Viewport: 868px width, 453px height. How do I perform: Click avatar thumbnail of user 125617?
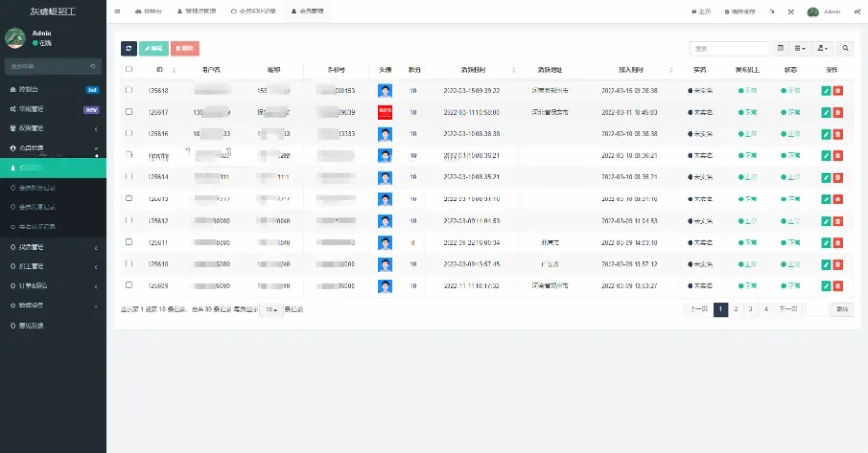tap(385, 112)
